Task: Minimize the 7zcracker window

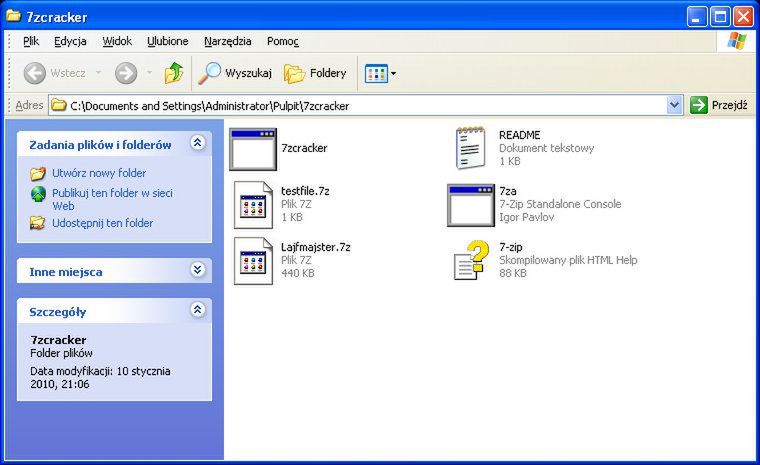Action: tap(697, 17)
